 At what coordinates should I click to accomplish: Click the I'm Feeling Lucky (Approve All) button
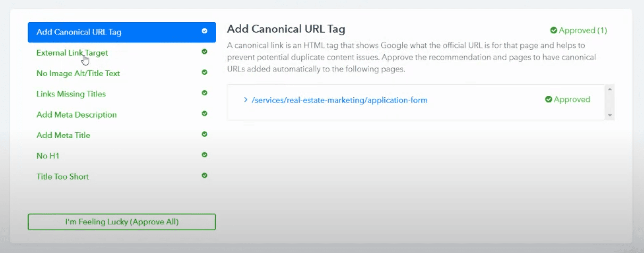[x=122, y=222]
